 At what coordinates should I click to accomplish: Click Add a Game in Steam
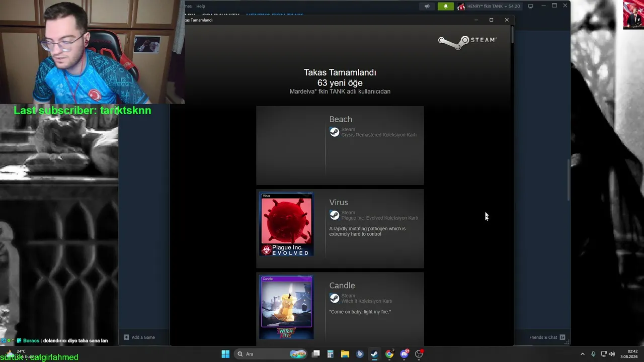coord(139,337)
